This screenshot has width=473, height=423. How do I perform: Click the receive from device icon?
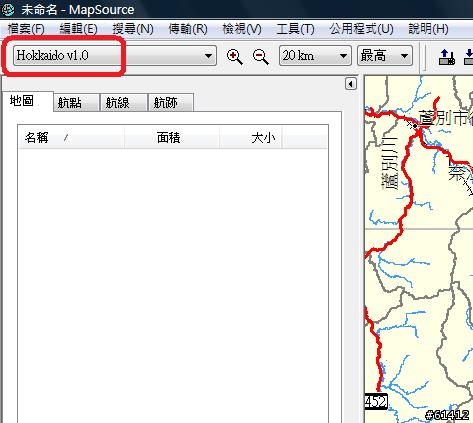click(468, 57)
